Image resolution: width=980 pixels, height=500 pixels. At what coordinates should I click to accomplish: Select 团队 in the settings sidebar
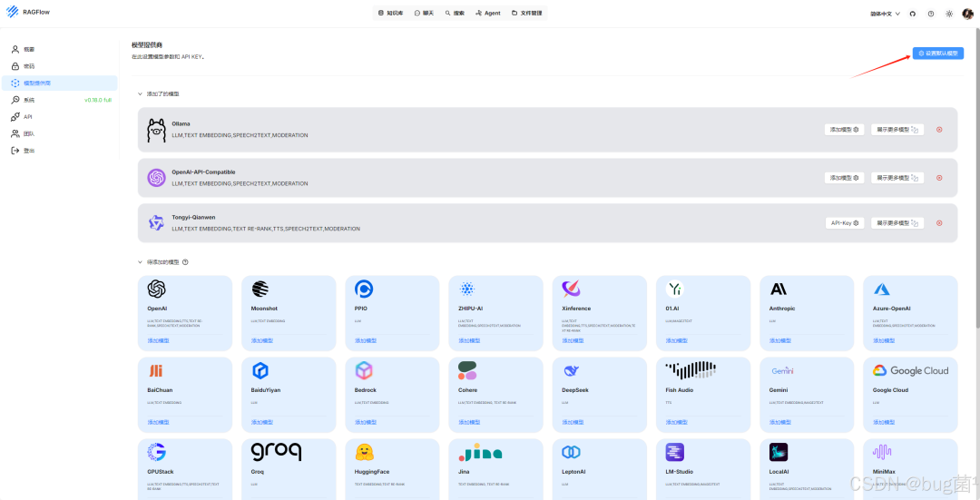click(59, 133)
